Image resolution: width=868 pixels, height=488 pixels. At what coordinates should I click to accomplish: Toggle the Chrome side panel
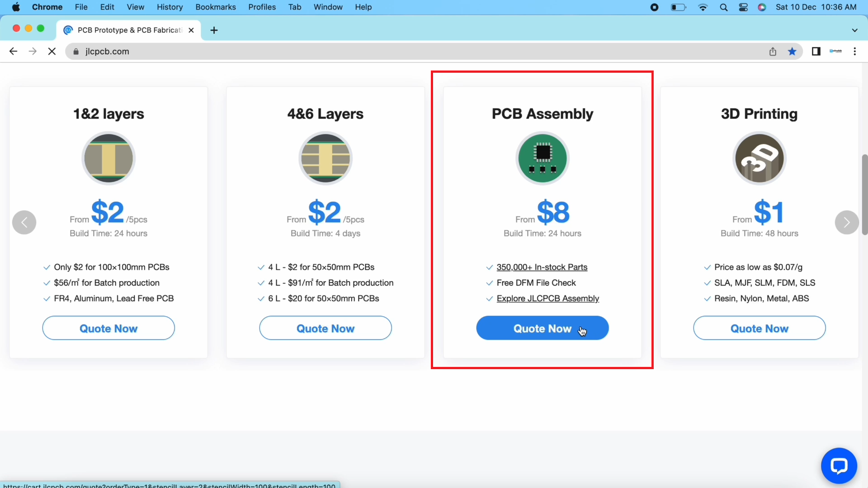816,52
